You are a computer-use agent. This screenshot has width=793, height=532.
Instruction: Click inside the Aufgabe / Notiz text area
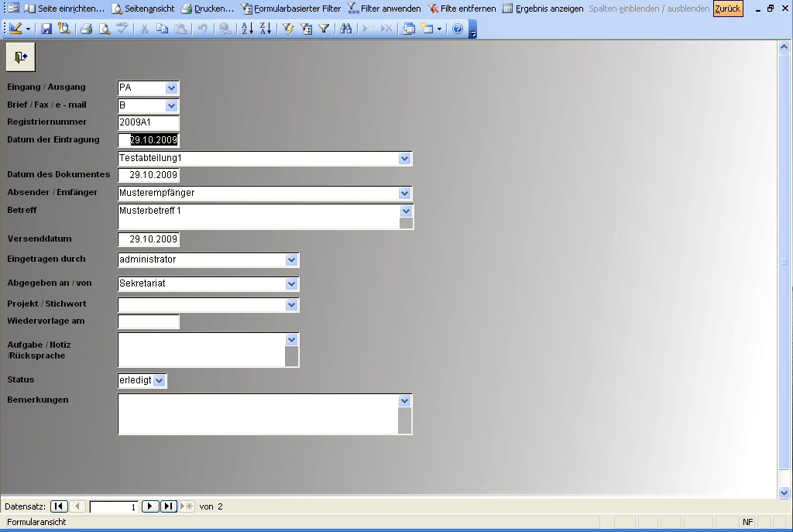201,349
